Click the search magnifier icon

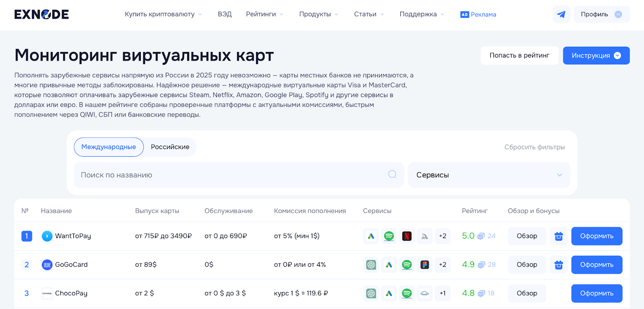point(392,174)
